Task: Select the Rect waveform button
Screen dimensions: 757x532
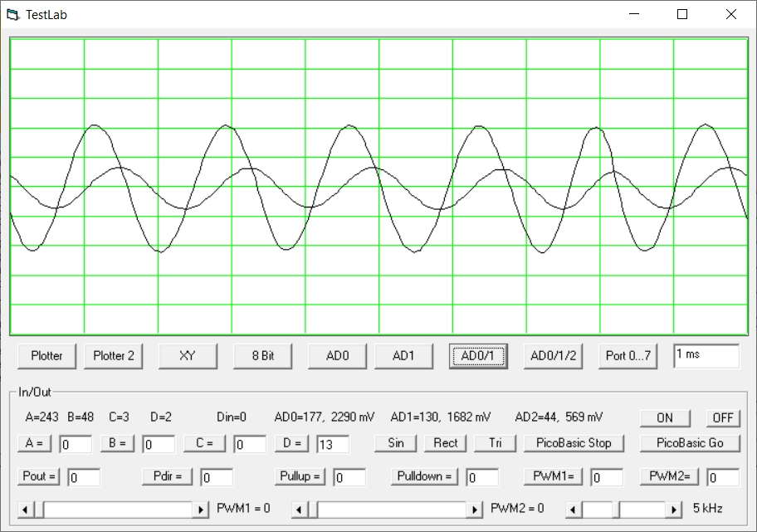Action: pos(446,443)
